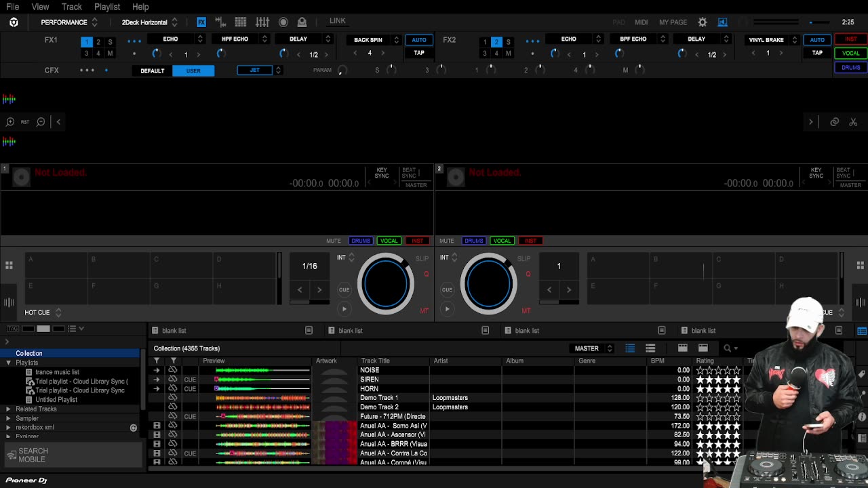Open FX1 ECHO effect dropdown

point(176,39)
